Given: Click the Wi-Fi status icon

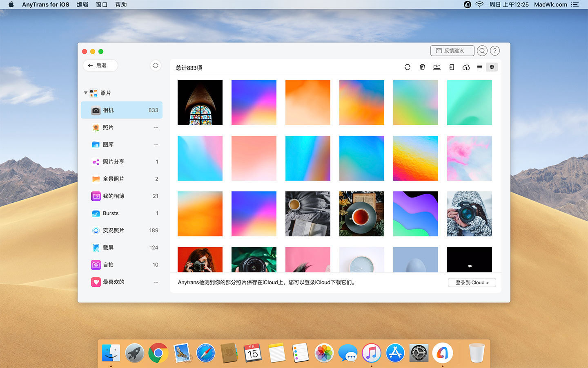Looking at the screenshot, I should tap(479, 4).
